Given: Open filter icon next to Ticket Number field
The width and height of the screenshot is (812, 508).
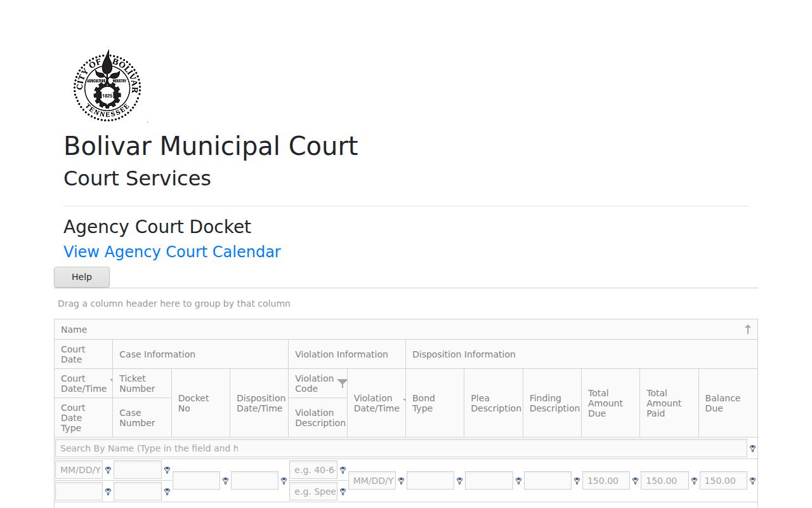Looking at the screenshot, I should tap(167, 470).
